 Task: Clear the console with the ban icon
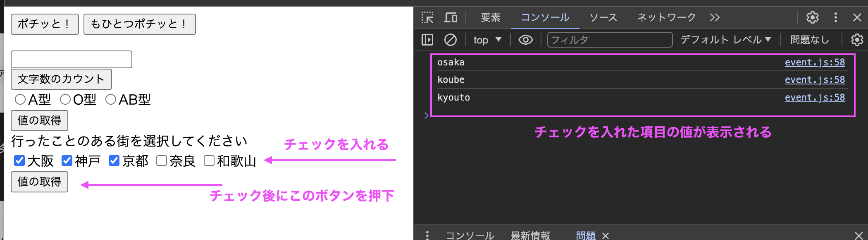pos(450,40)
